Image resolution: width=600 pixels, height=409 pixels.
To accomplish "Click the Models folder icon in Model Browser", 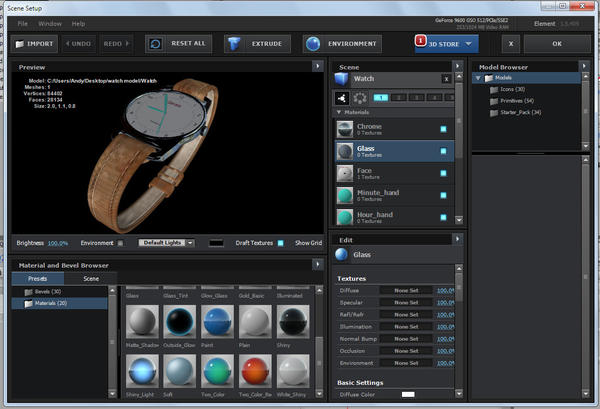I will tap(489, 78).
